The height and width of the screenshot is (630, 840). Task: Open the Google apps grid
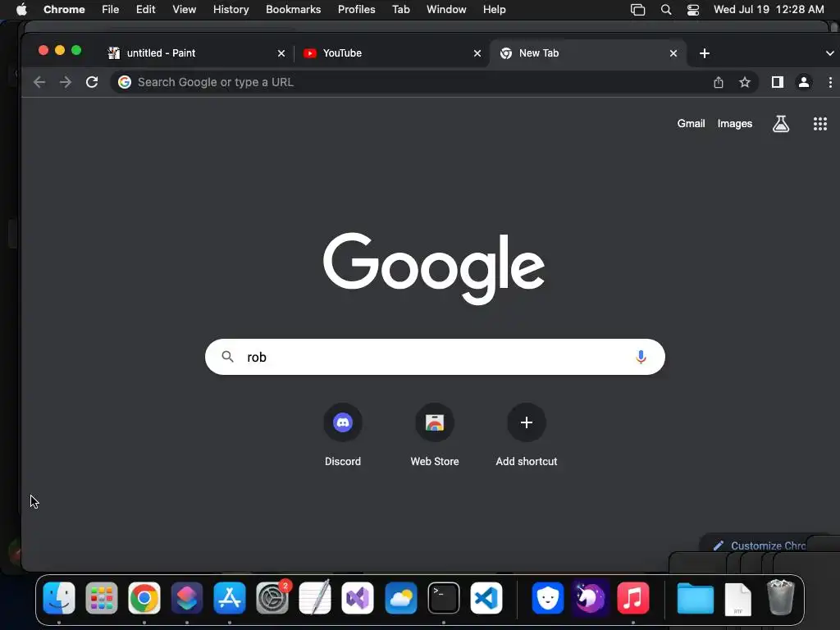coord(820,124)
